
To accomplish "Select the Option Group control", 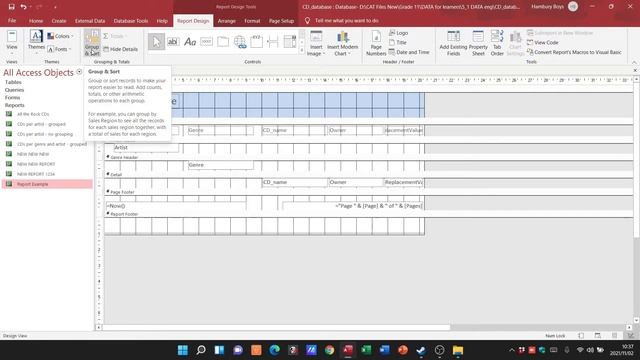I will 256,42.
